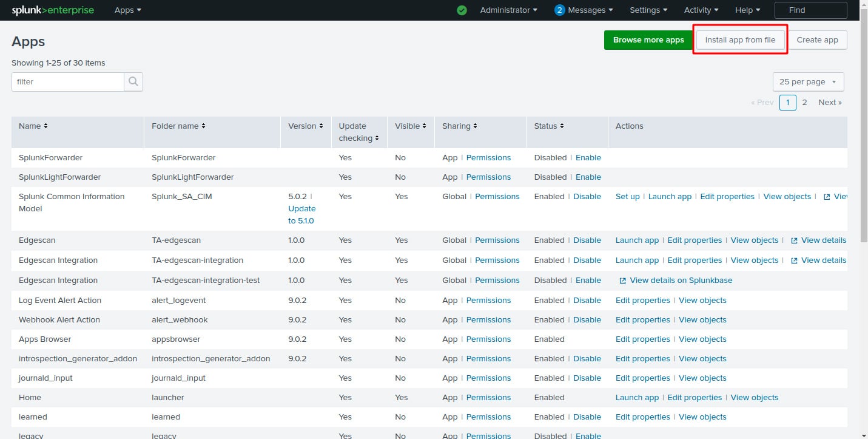
Task: Launch app for Splunk_SA_CIM row
Action: pyautogui.click(x=670, y=197)
